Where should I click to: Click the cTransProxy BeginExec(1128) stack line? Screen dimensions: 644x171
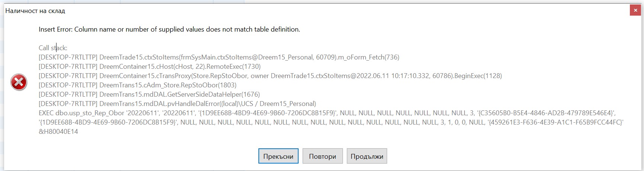[270, 76]
